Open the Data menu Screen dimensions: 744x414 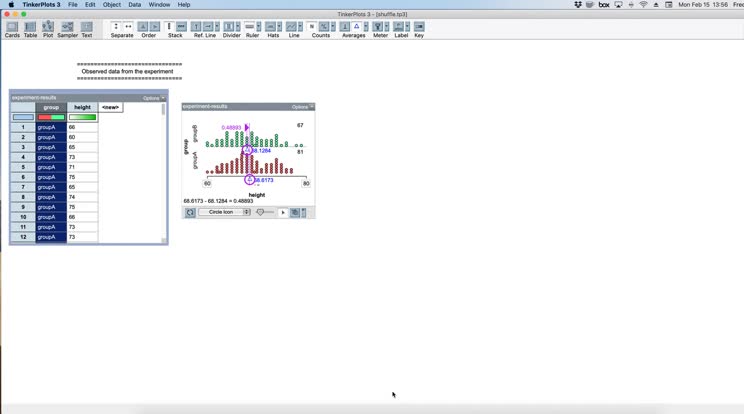point(135,5)
